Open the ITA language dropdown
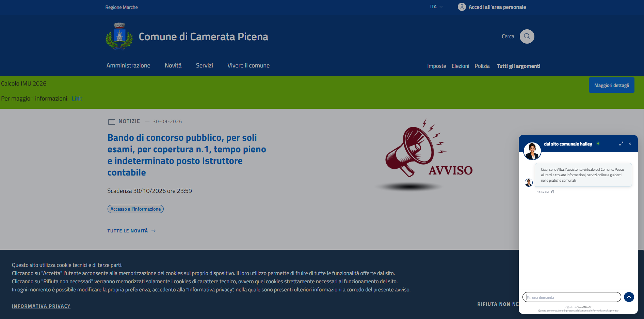 (436, 7)
